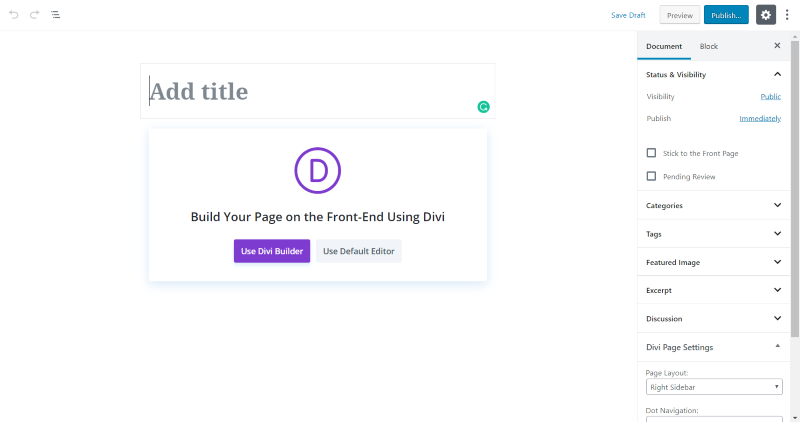Expand the Excerpt section
The width and height of the screenshot is (800, 422).
(713, 290)
